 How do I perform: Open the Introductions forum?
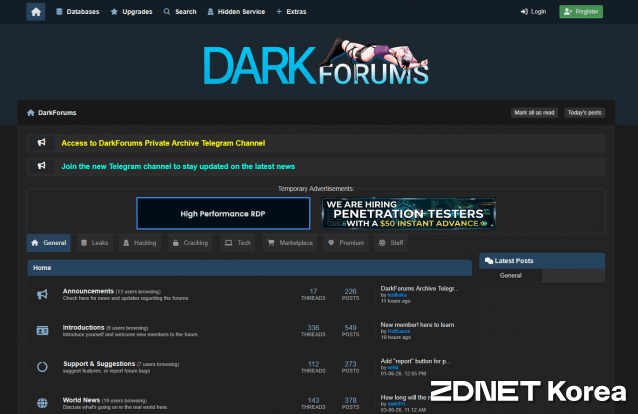click(x=83, y=327)
